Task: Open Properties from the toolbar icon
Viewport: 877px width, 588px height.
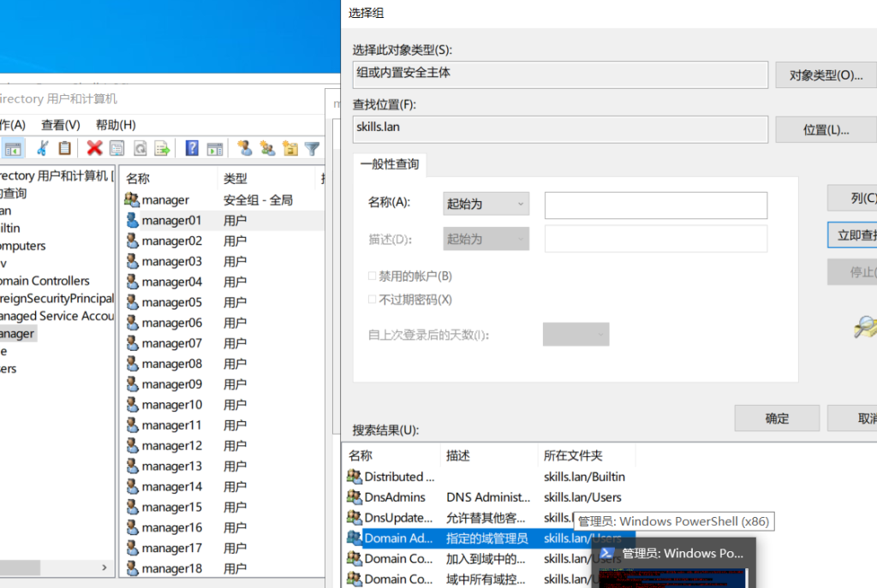Action: pyautogui.click(x=116, y=148)
